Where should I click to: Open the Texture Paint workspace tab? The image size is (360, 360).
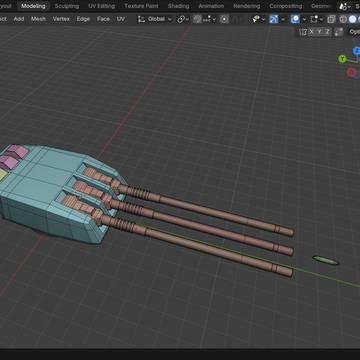coord(141,6)
